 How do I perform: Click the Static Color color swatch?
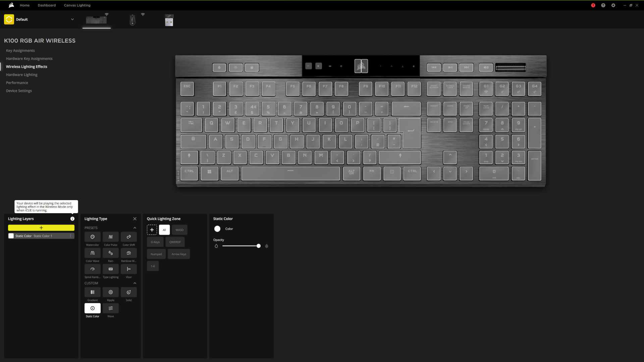click(218, 229)
